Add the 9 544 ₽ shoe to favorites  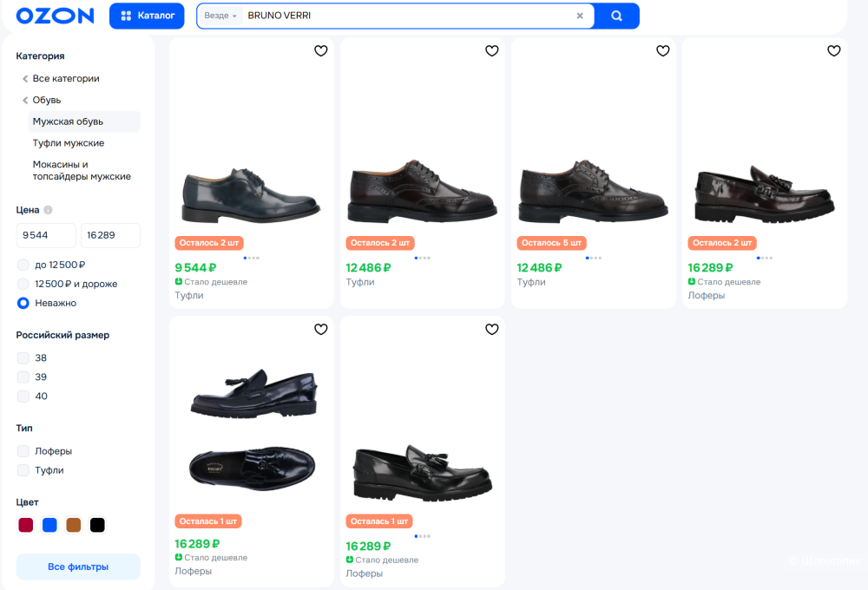[320, 51]
